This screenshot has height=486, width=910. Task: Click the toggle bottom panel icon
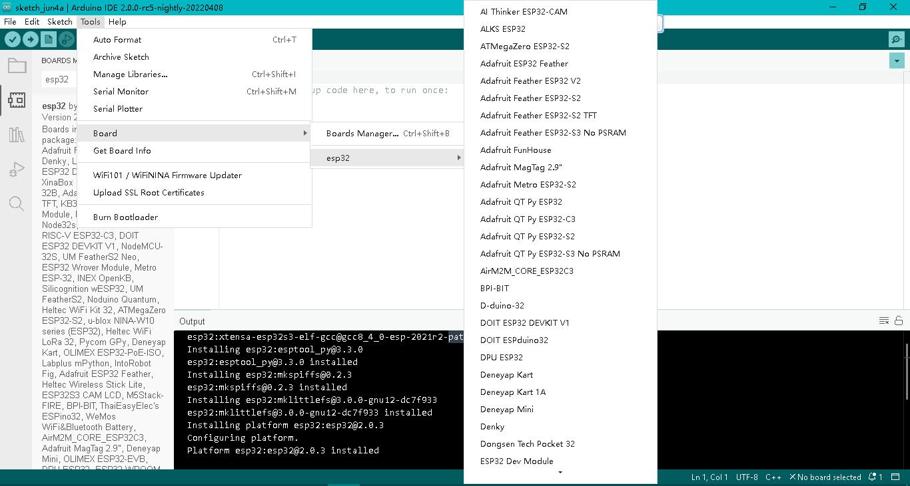point(897,477)
